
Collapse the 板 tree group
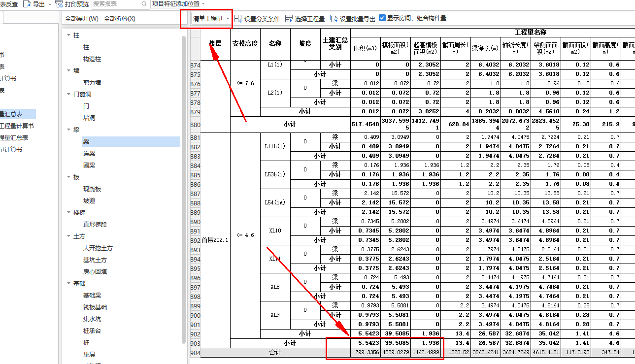[x=69, y=177]
